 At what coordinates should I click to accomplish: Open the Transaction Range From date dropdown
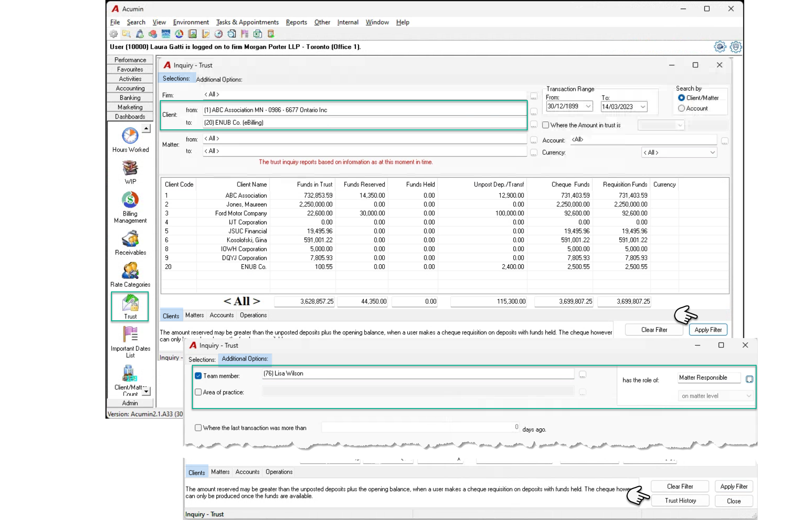[588, 106]
